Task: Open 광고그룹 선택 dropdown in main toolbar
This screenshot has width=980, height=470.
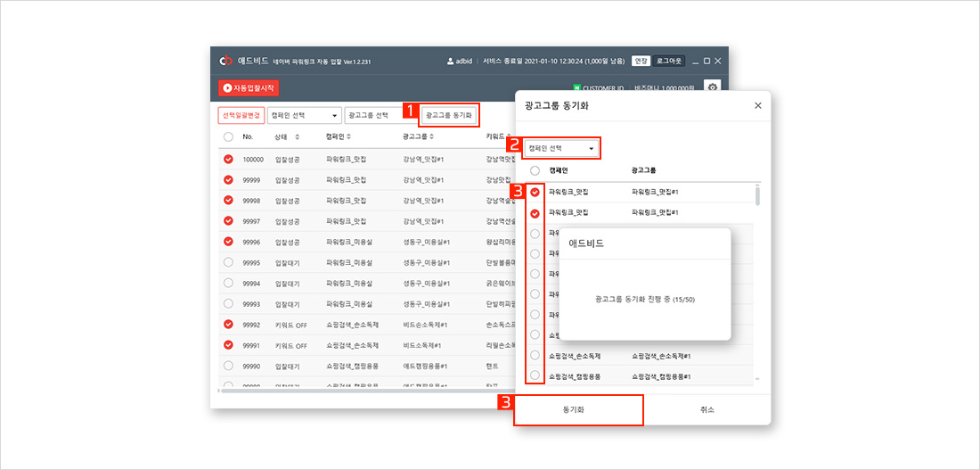Action: coord(380,115)
